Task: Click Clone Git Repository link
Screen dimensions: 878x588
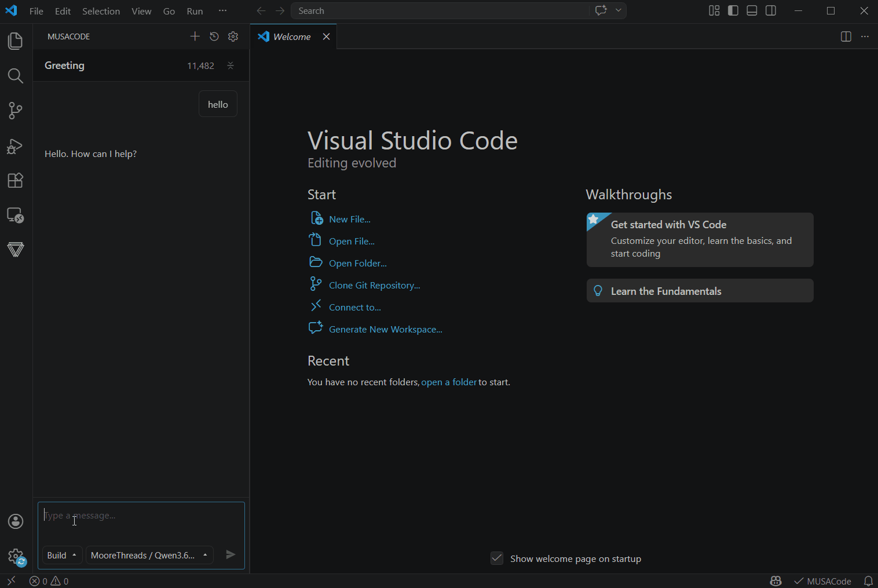Action: tap(375, 285)
